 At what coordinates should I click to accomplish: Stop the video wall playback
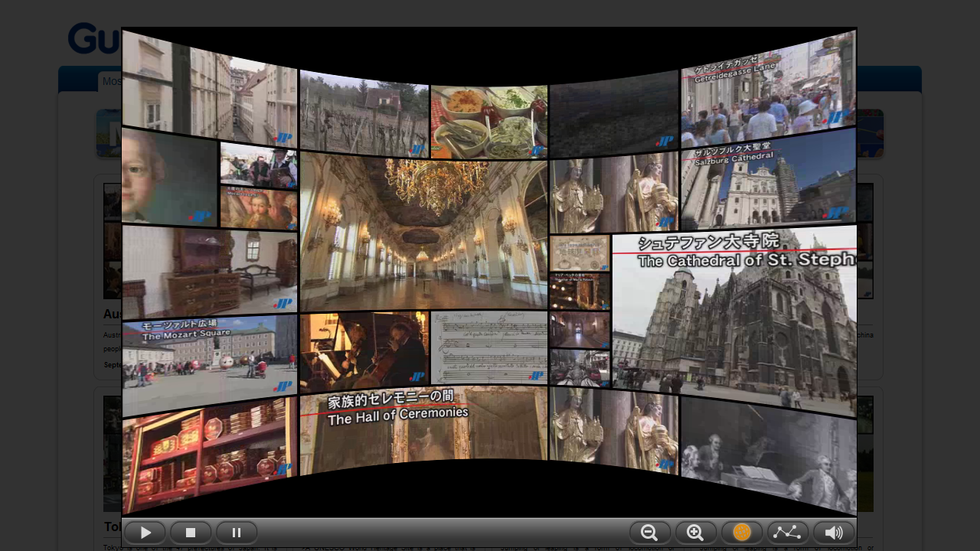[x=191, y=533]
